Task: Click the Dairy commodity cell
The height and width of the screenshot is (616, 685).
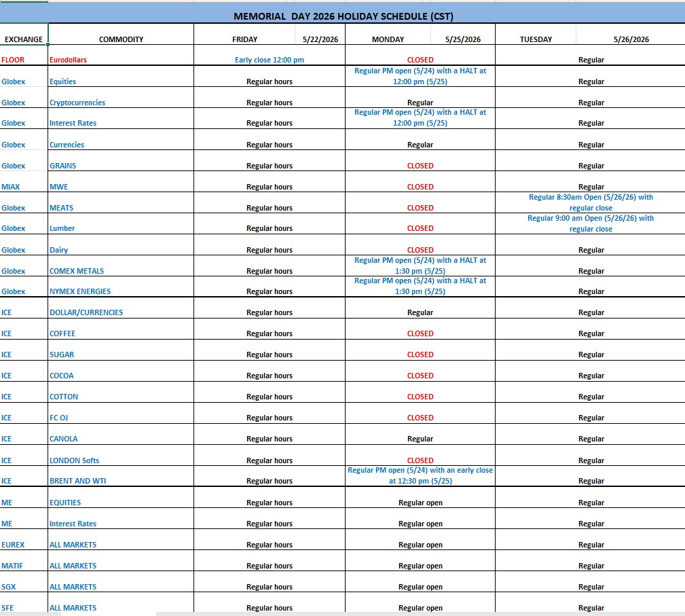Action: (121, 244)
